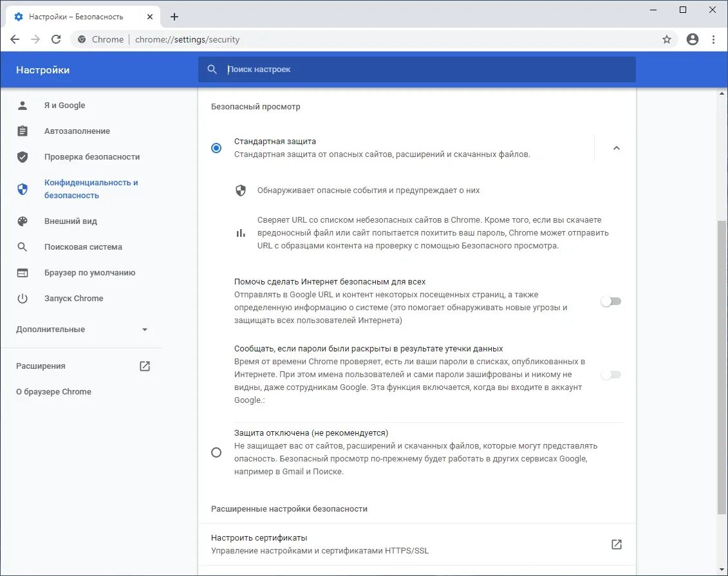Click the bar chart icon beside Сверяет URL
Screen dimensions: 728x576
click(x=241, y=233)
